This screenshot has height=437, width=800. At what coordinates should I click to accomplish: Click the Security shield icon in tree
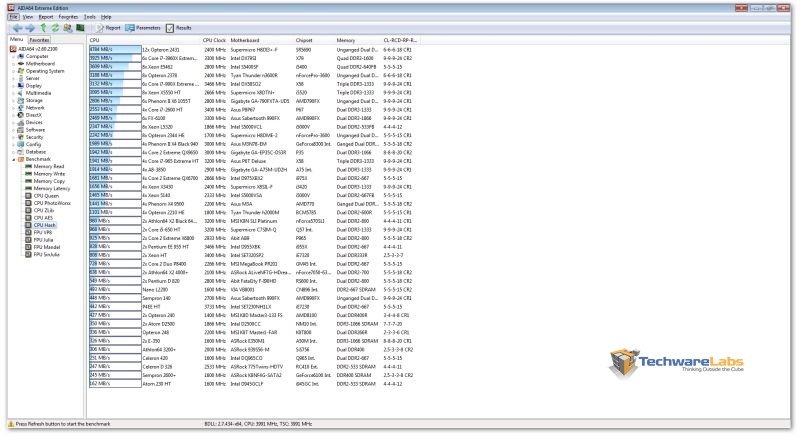click(x=21, y=137)
